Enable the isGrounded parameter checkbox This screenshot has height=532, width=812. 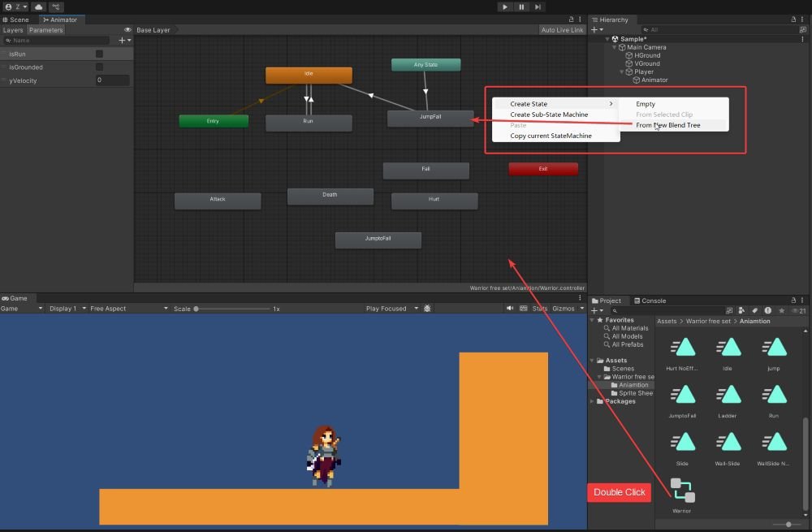[x=99, y=67]
